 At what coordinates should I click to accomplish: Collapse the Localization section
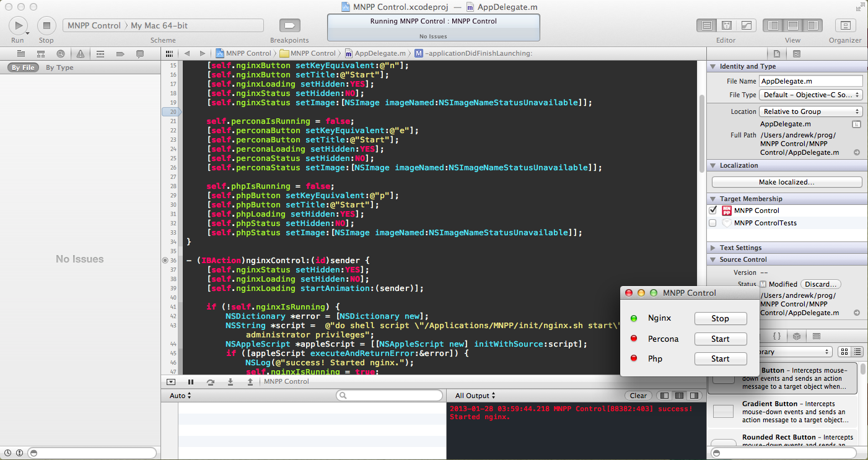pyautogui.click(x=712, y=165)
